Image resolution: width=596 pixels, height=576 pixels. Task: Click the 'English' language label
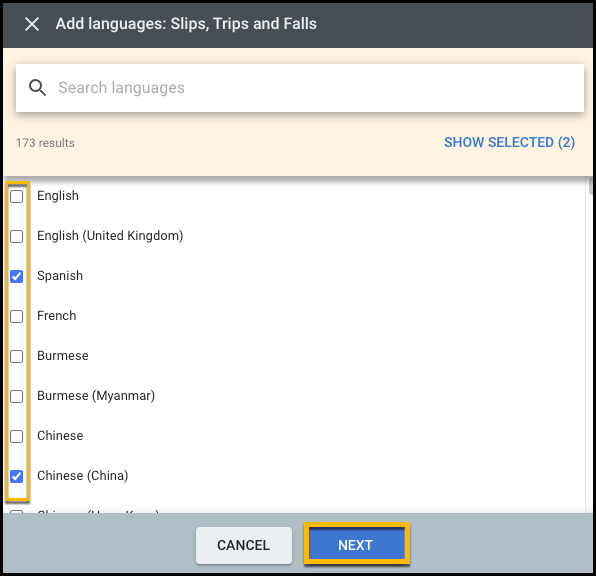(58, 196)
